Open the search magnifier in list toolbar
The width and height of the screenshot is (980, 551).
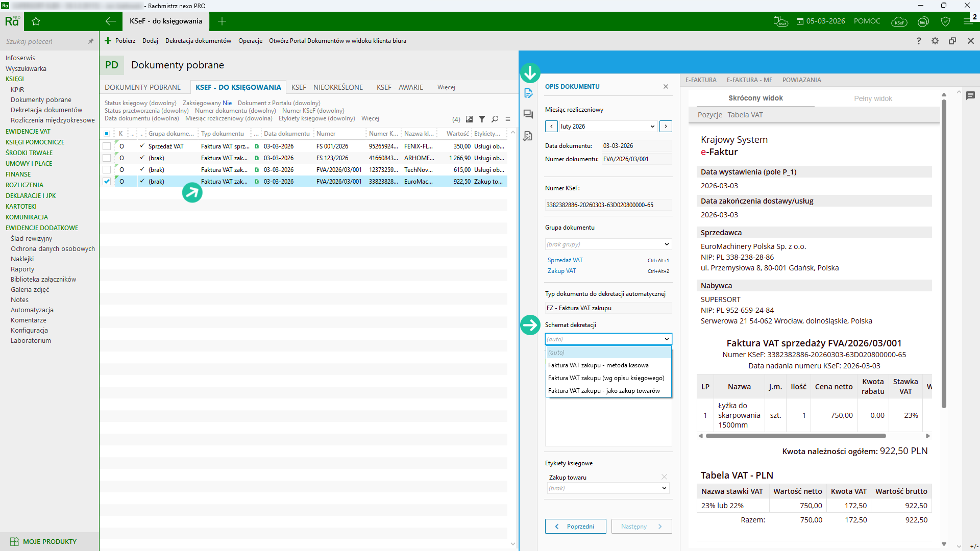point(495,119)
